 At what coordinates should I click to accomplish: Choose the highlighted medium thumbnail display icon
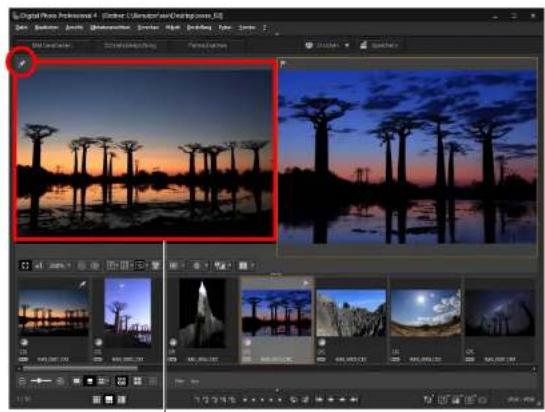89,381
